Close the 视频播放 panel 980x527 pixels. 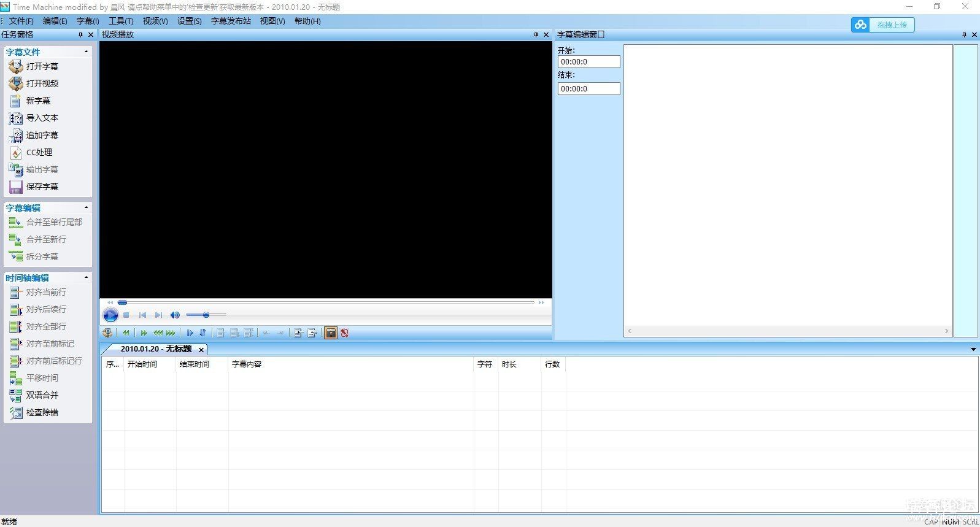[546, 35]
